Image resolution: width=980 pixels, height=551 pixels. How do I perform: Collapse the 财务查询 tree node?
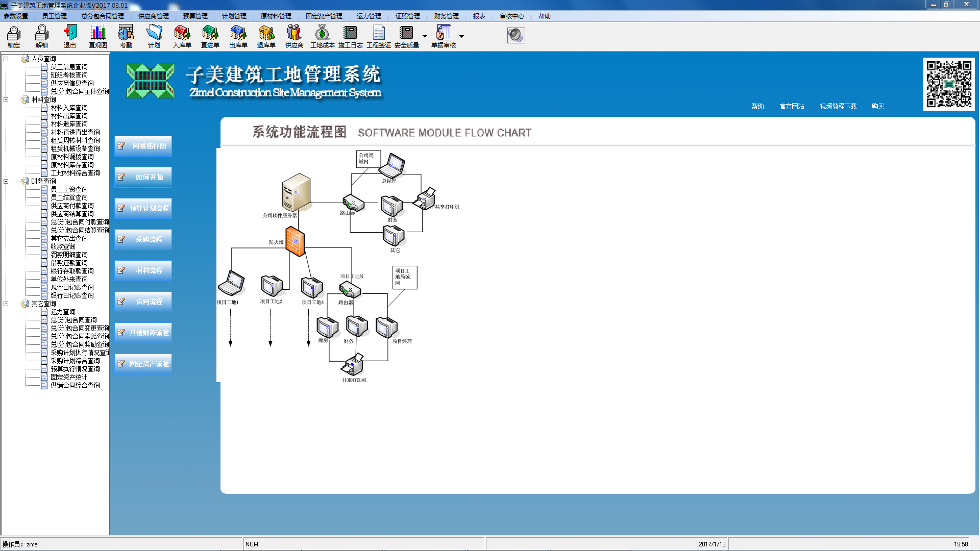coord(6,181)
